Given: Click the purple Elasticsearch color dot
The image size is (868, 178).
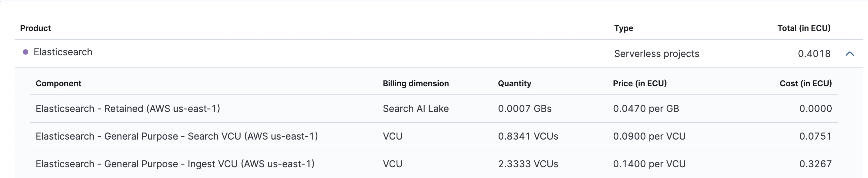Looking at the screenshot, I should click(x=25, y=52).
